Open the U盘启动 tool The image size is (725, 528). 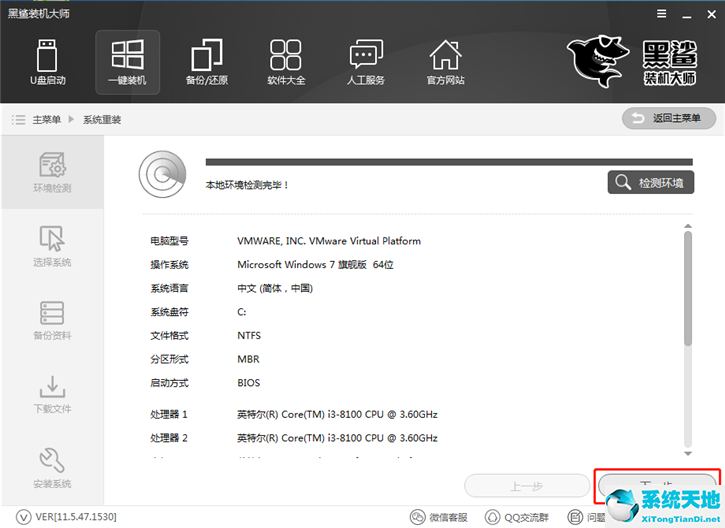47,62
